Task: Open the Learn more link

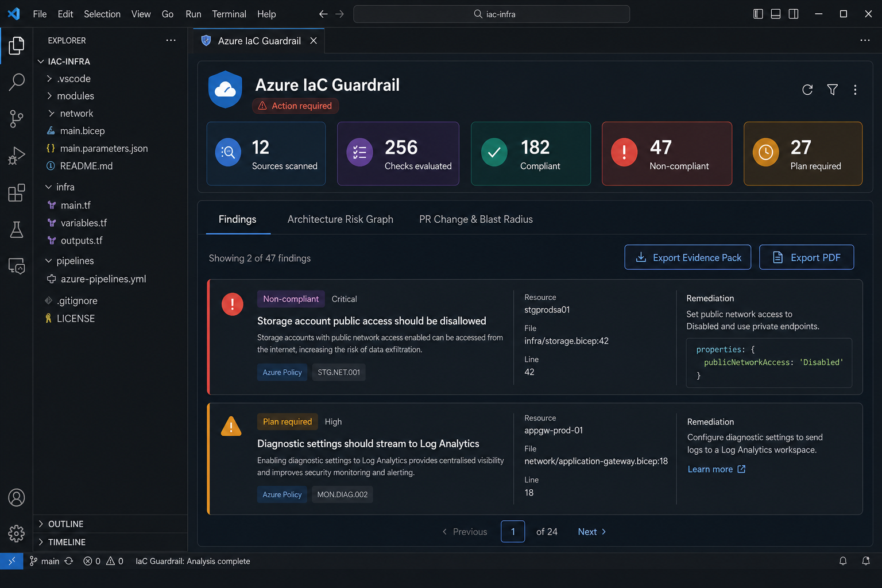Action: 717,469
